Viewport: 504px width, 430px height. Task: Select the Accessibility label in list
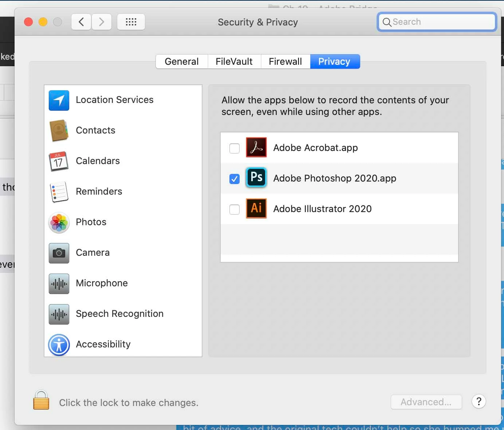103,344
